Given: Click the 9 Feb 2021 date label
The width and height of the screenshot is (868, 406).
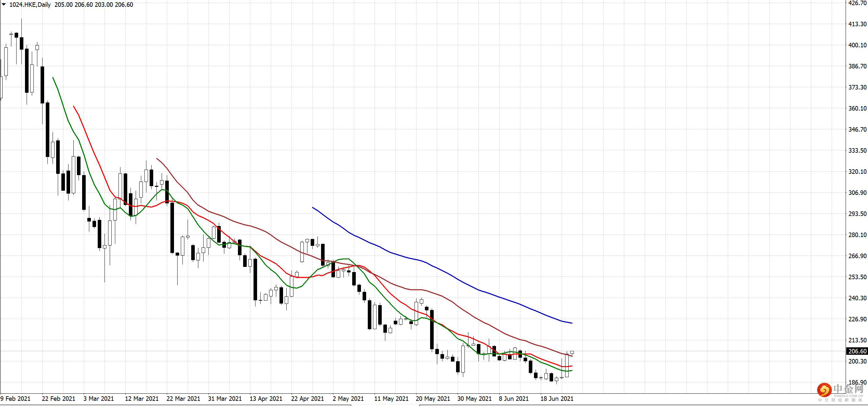Looking at the screenshot, I should click(x=16, y=399).
